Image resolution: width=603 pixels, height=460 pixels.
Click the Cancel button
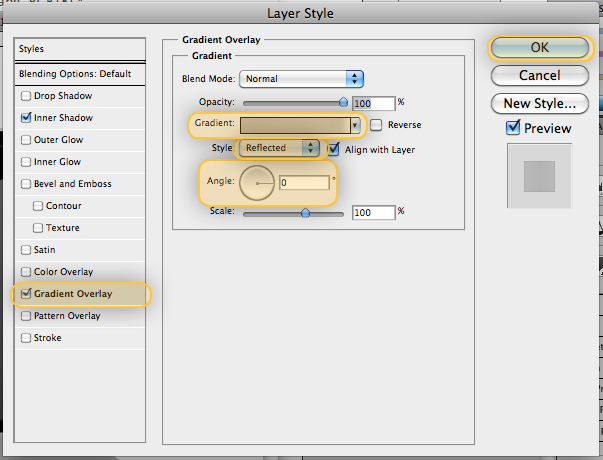click(540, 75)
